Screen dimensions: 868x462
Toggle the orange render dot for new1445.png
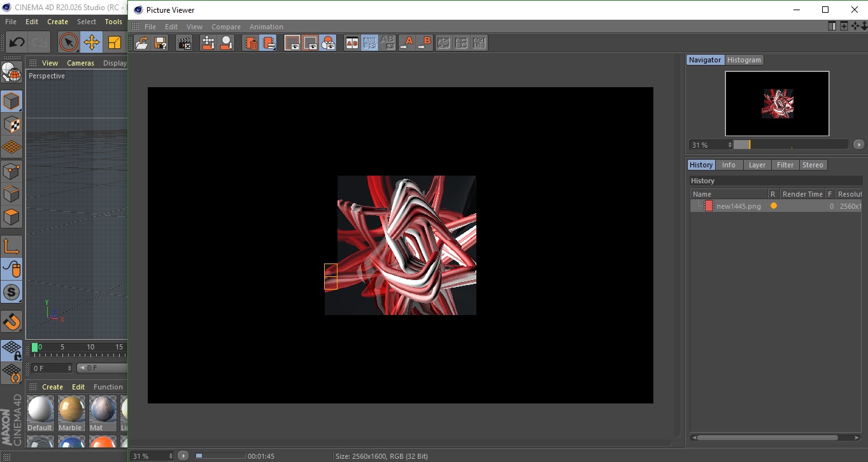774,206
